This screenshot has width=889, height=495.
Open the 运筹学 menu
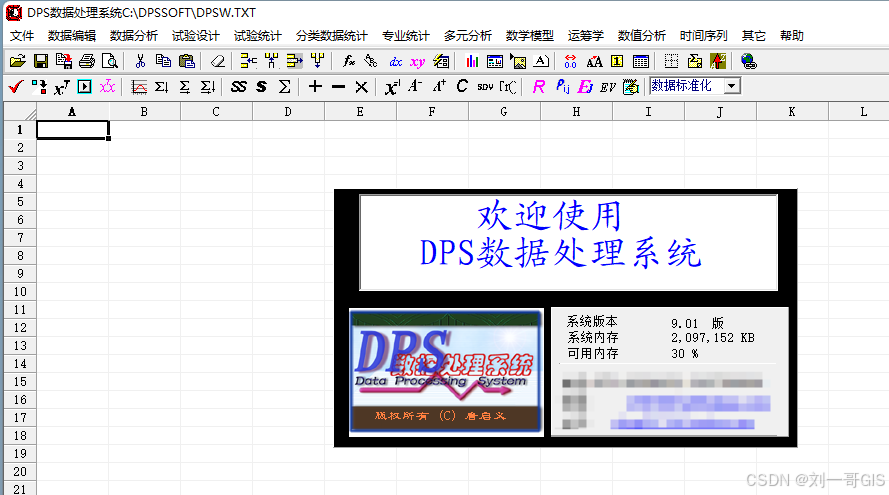pos(586,36)
